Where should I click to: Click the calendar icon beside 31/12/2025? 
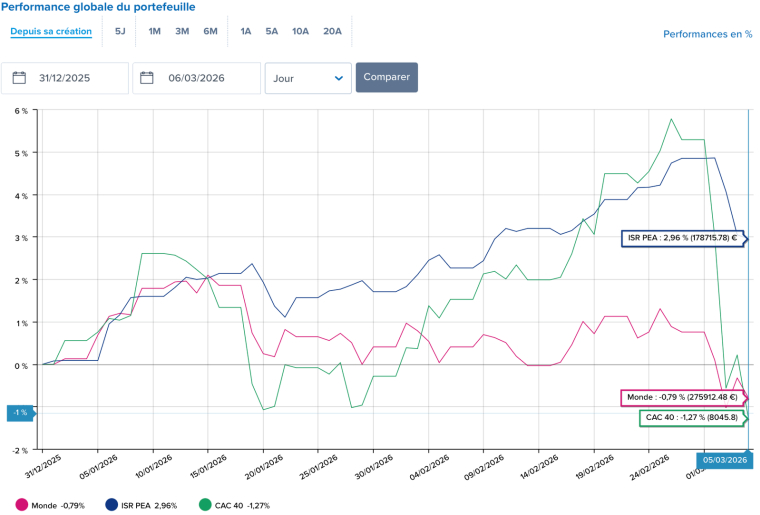click(20, 78)
